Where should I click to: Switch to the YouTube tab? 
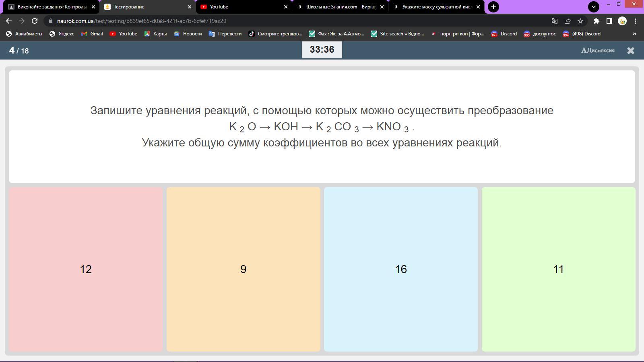pyautogui.click(x=244, y=7)
